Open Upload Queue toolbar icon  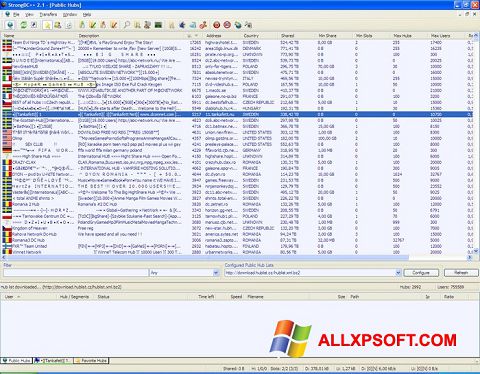pos(103,25)
